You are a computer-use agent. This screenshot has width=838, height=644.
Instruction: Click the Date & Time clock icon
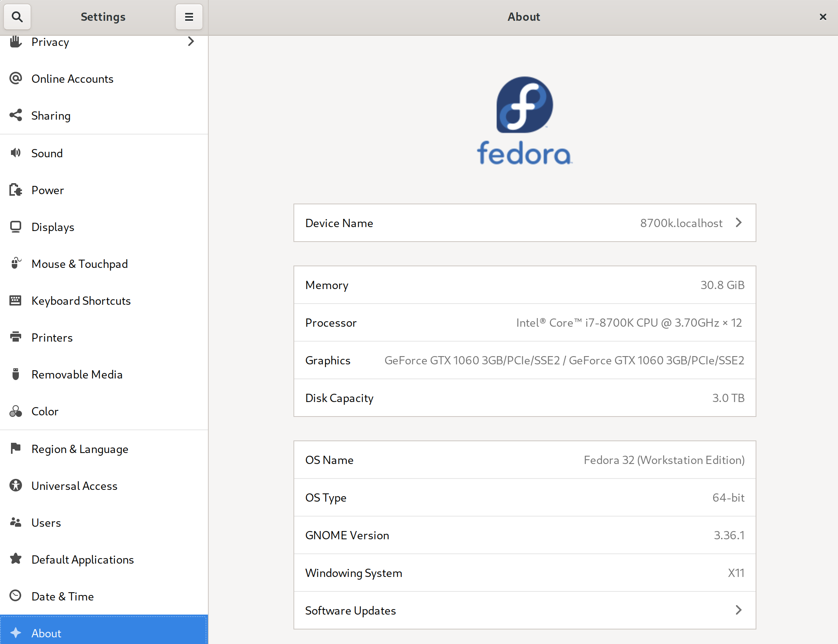pyautogui.click(x=16, y=596)
